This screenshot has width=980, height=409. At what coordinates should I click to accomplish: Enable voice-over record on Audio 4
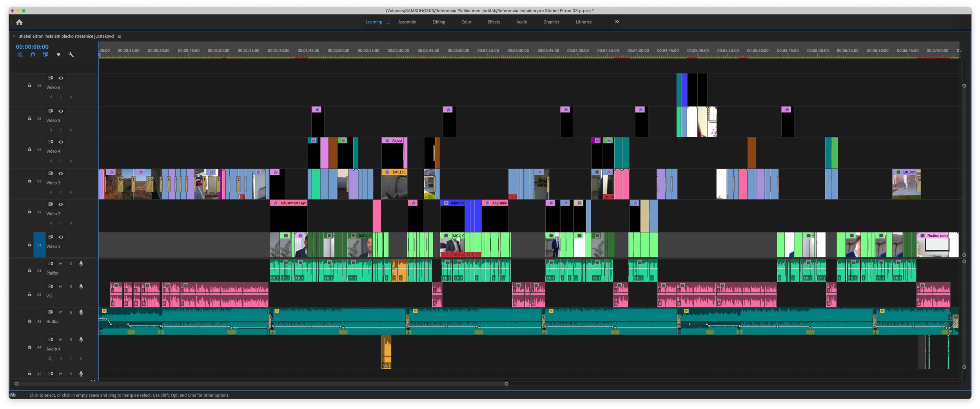(x=81, y=340)
